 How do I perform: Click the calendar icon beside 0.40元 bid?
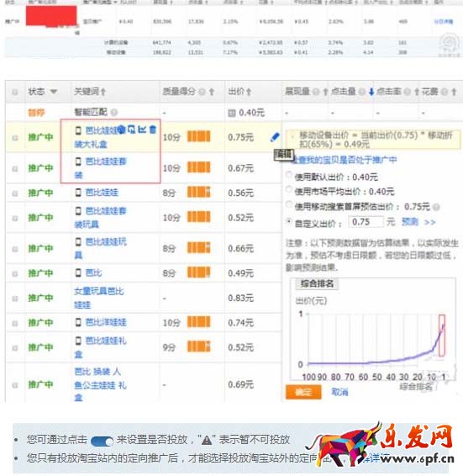click(x=232, y=113)
